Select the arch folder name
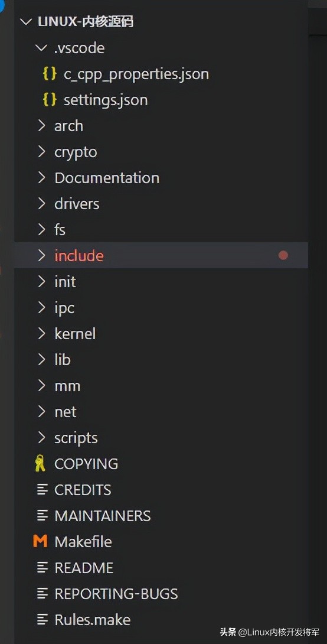327x644 pixels. pos(69,126)
